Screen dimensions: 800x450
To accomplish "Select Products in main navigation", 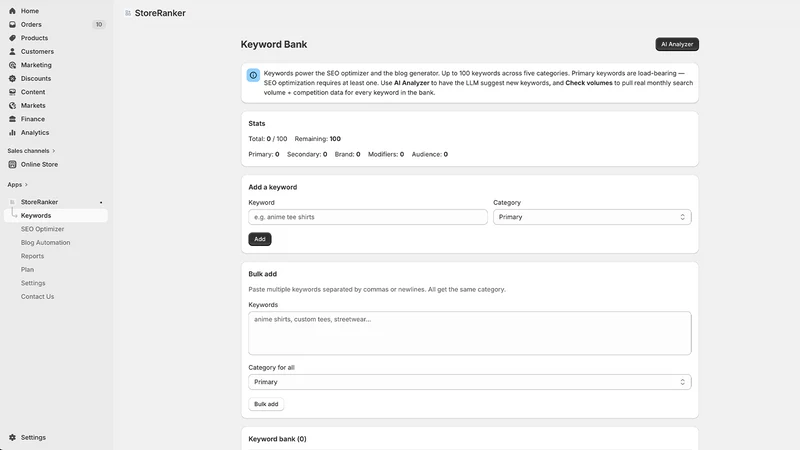I will coord(34,38).
